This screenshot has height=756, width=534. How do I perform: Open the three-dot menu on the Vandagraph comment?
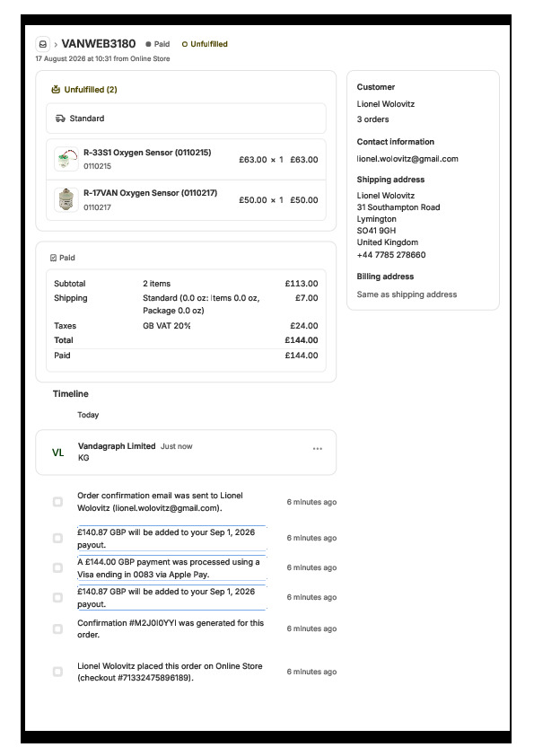click(317, 448)
